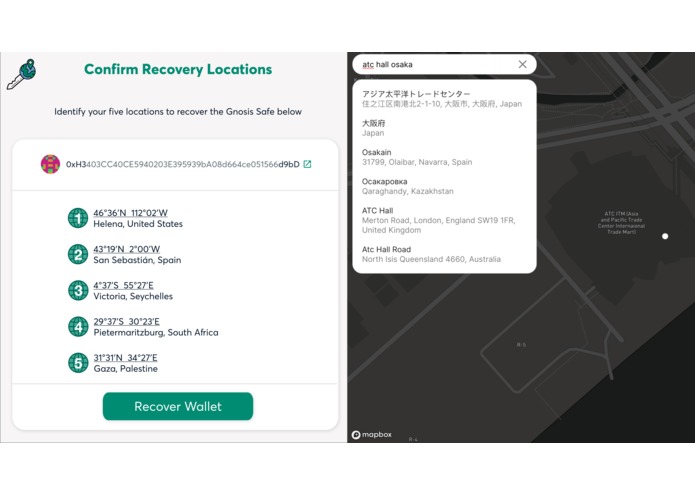Open coordinates link 29°37'S 30°23'E
This screenshot has width=695, height=494.
tap(126, 322)
